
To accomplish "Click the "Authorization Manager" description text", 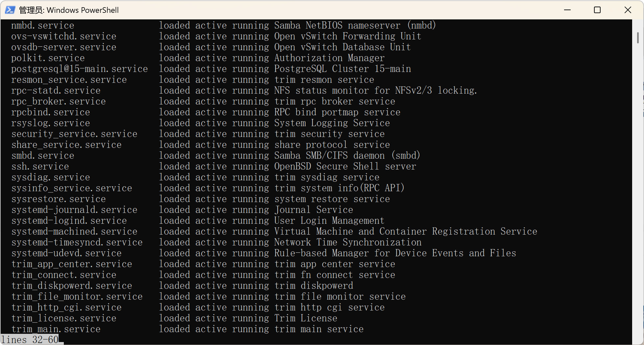I will click(x=329, y=58).
